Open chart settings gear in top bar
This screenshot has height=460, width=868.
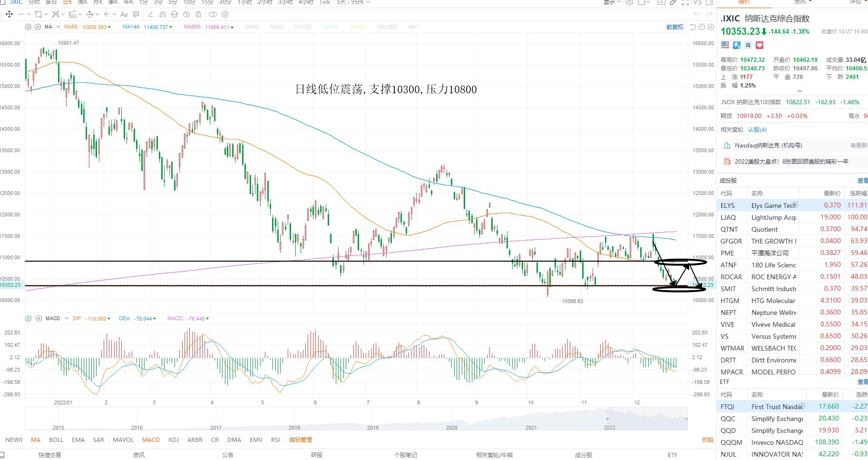(x=629, y=2)
